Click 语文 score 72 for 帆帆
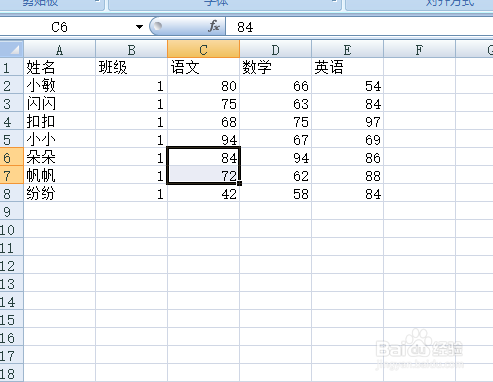The height and width of the screenshot is (382, 493). pyautogui.click(x=204, y=175)
